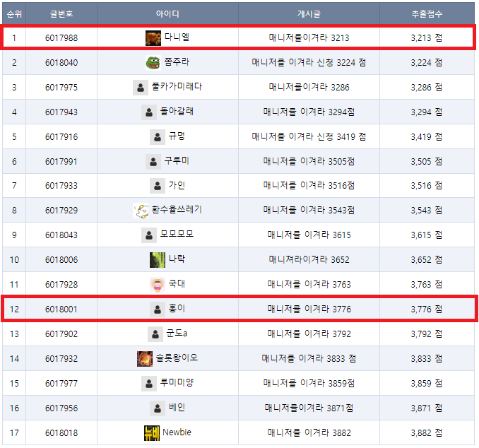Click the pink character avatar beside 국대
Viewport: 479px width, 448px height.
(x=158, y=285)
